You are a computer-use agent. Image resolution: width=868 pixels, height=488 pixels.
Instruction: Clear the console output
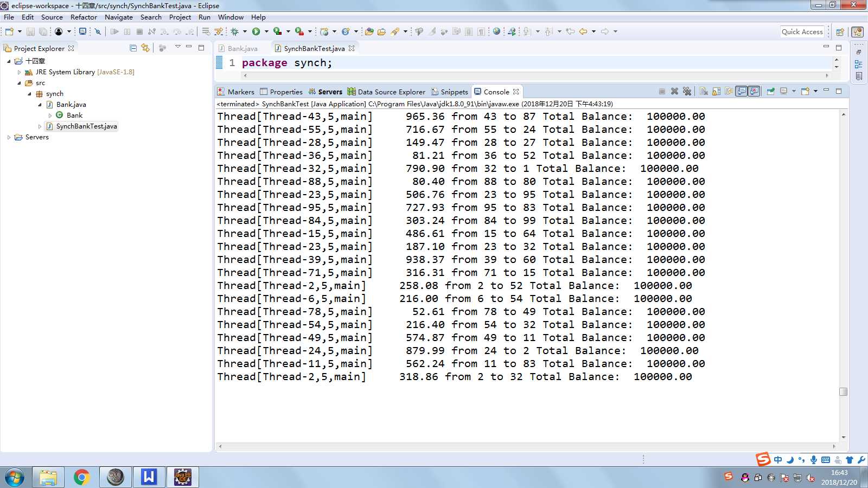[704, 91]
